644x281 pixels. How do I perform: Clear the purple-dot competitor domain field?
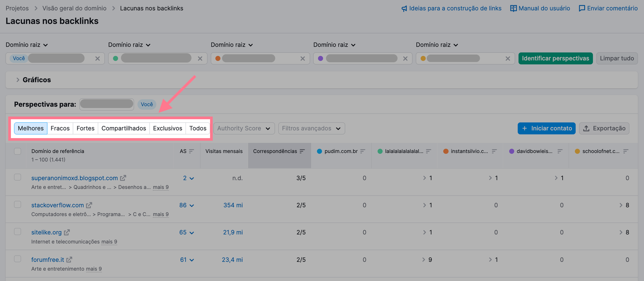pyautogui.click(x=406, y=58)
